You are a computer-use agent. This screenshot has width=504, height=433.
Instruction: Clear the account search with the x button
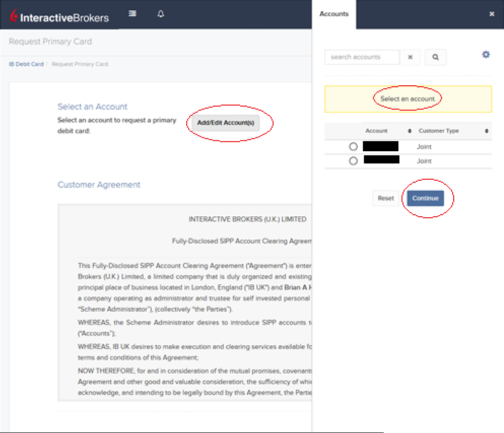pyautogui.click(x=410, y=57)
